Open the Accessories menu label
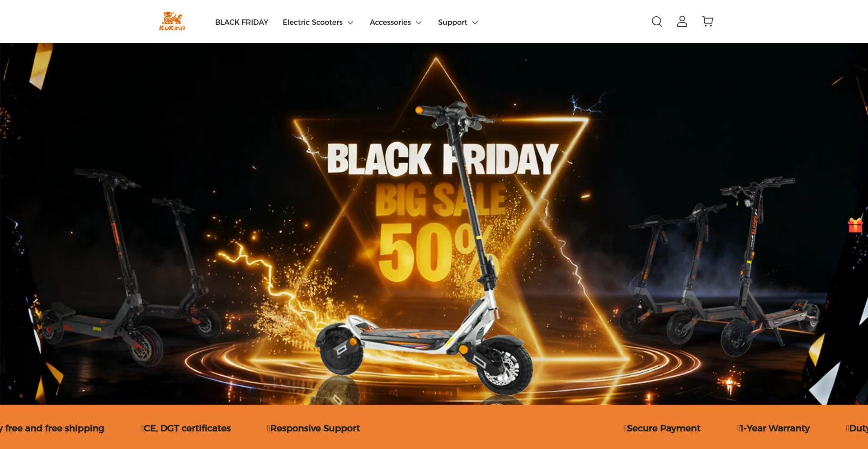 [390, 22]
